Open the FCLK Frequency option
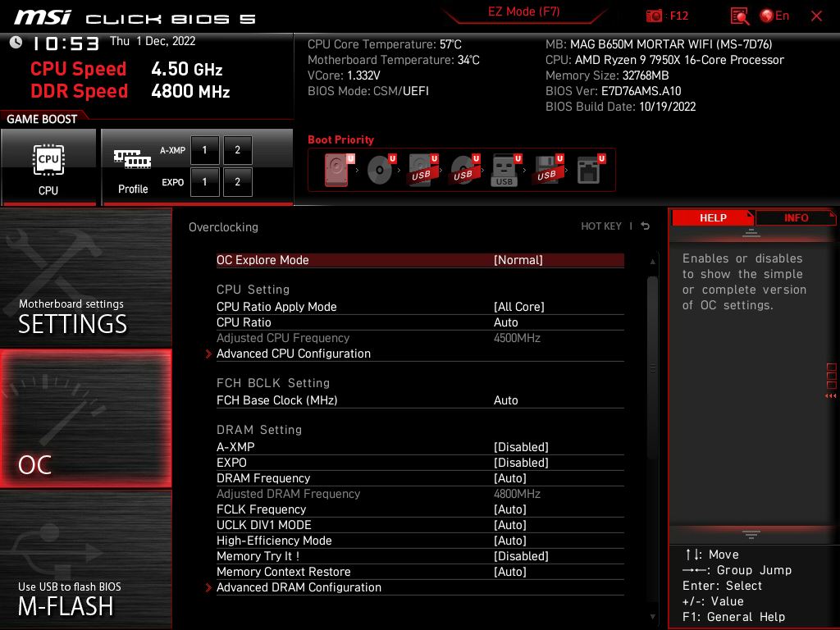Viewport: 840px width, 630px height. pyautogui.click(x=420, y=509)
